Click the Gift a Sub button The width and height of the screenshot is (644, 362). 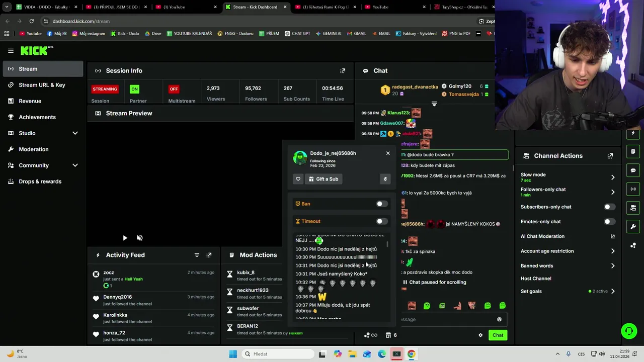click(324, 179)
